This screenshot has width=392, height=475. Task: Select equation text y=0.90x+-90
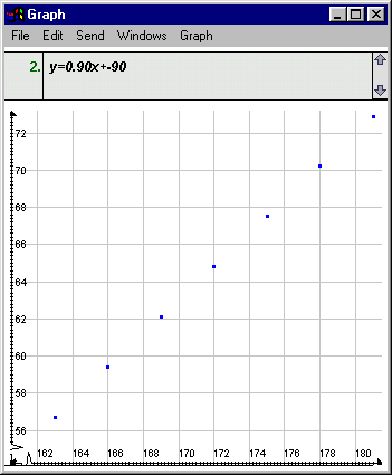[x=87, y=68]
